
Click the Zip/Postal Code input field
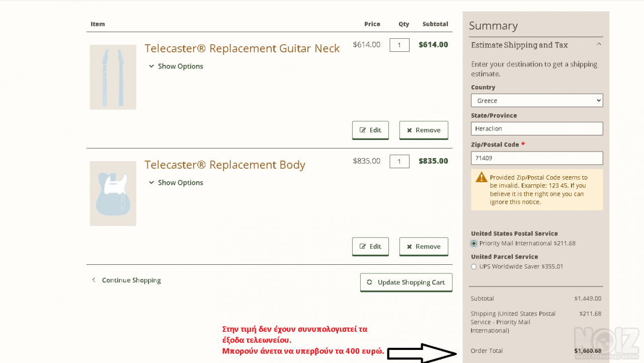(537, 158)
